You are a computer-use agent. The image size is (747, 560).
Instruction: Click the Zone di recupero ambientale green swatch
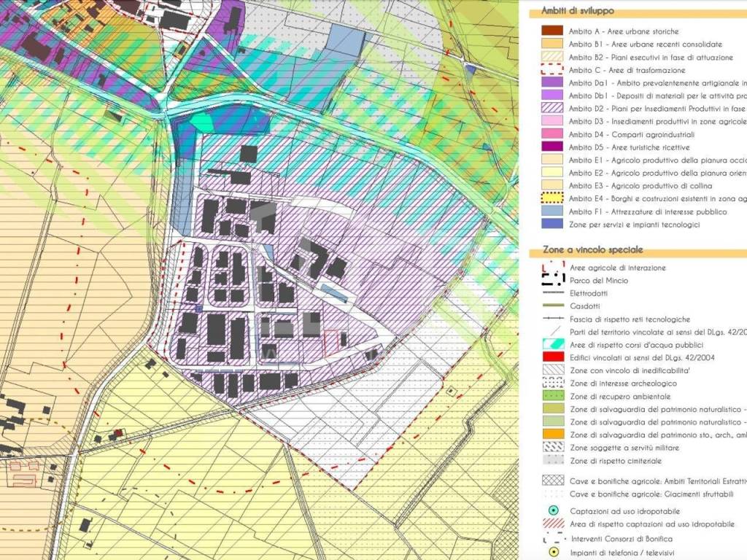552,396
